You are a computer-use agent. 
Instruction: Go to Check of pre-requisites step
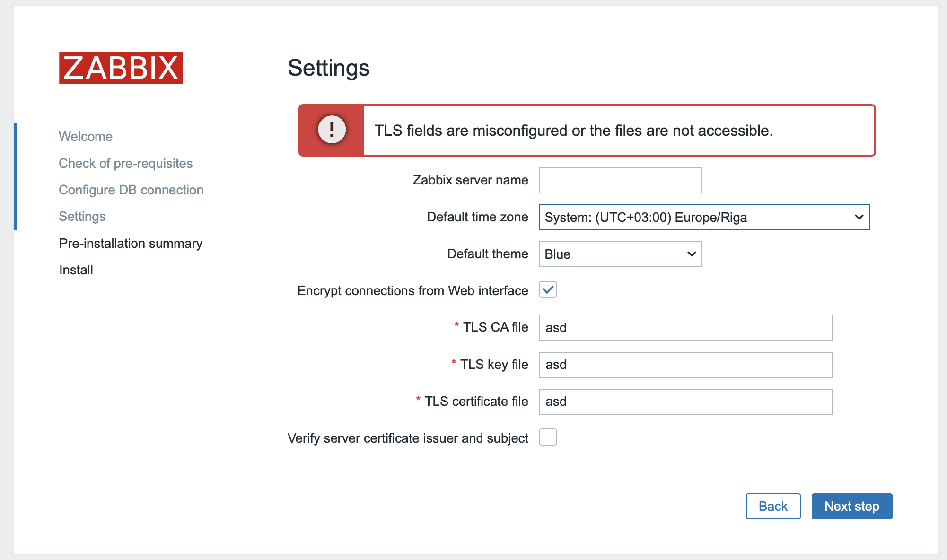(126, 163)
